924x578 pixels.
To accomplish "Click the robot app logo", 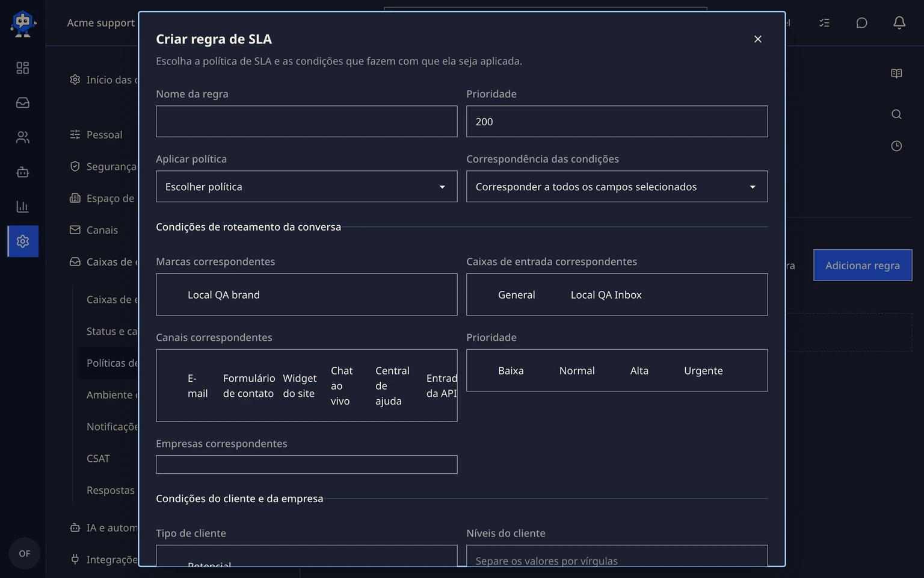I will click(23, 24).
